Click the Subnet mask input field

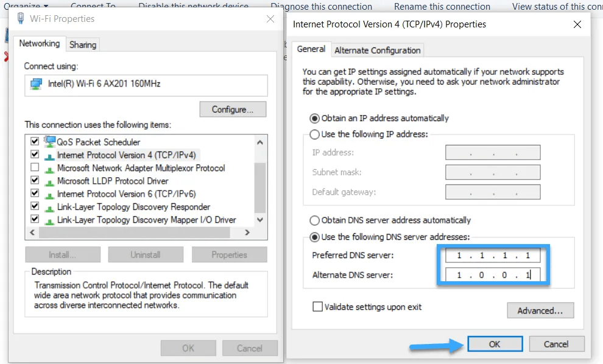(x=493, y=172)
